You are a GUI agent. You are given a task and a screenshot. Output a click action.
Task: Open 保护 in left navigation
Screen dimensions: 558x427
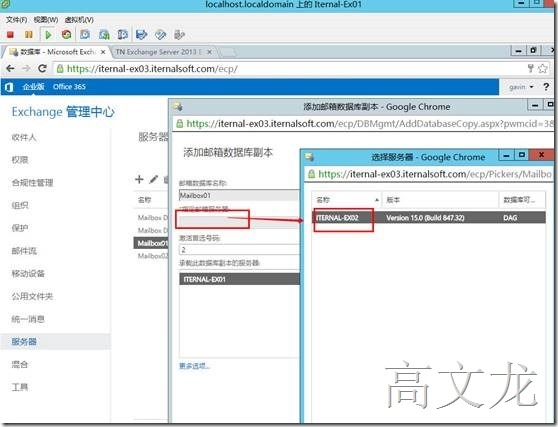(x=20, y=228)
